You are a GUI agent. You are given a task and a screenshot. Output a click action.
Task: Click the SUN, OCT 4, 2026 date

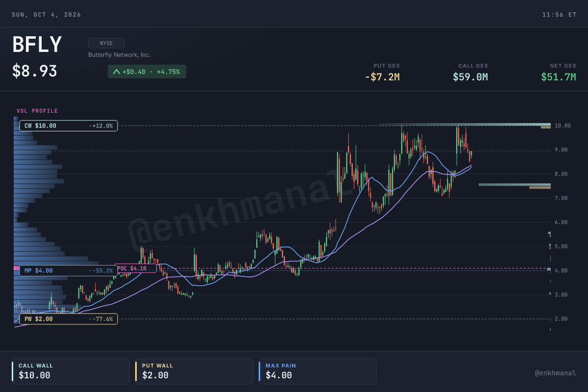47,15
